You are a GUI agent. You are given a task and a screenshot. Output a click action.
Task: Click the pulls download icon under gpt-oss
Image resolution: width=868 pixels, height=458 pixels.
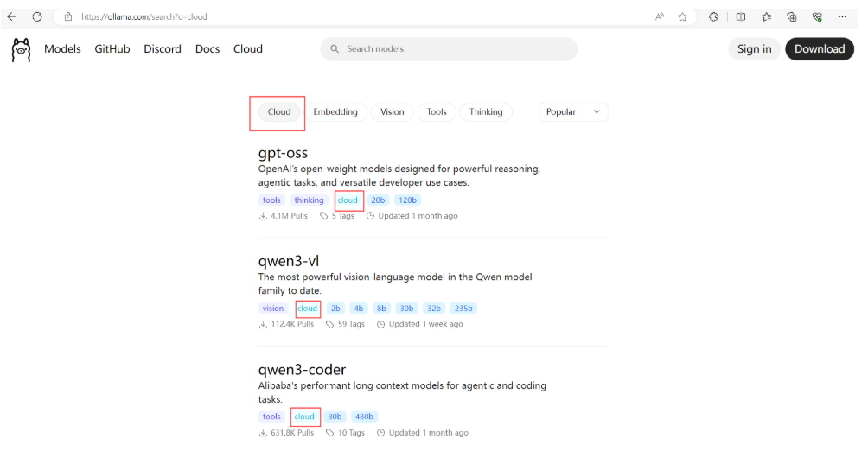[263, 216]
